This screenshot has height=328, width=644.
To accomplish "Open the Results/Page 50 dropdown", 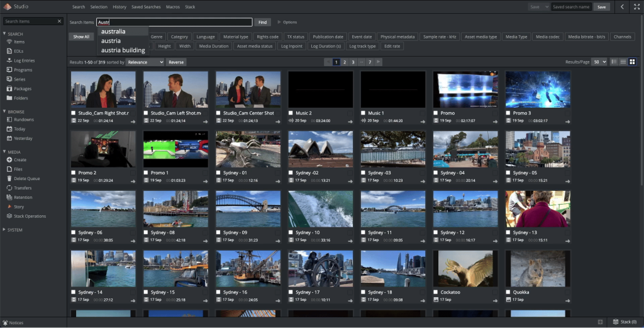I will click(x=599, y=62).
